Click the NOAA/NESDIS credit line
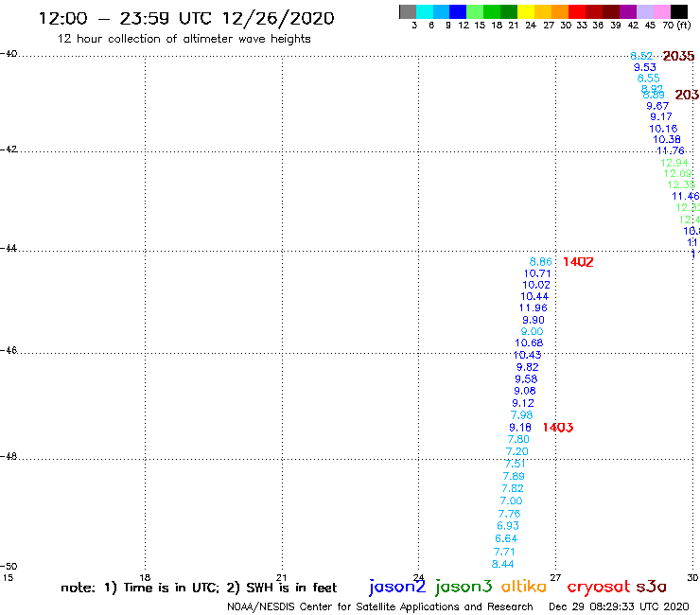 click(x=380, y=606)
